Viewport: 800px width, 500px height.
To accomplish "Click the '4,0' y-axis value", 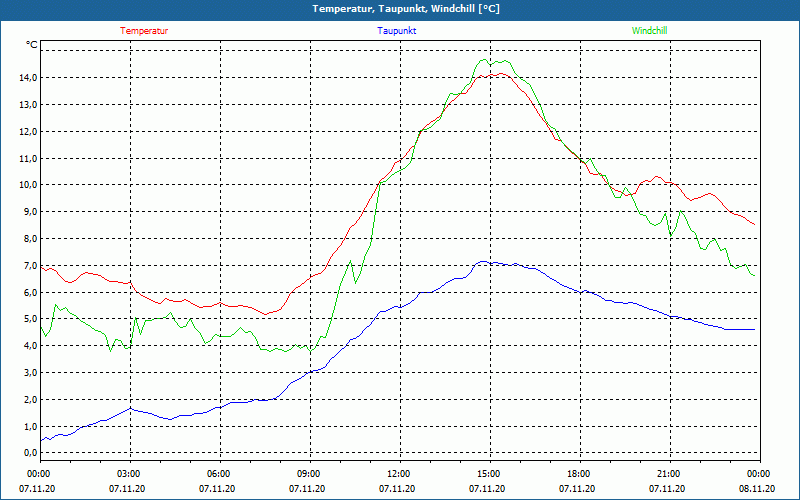I will (x=30, y=346).
